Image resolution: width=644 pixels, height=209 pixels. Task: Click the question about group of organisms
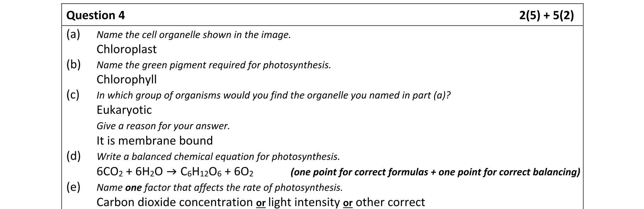pyautogui.click(x=273, y=95)
